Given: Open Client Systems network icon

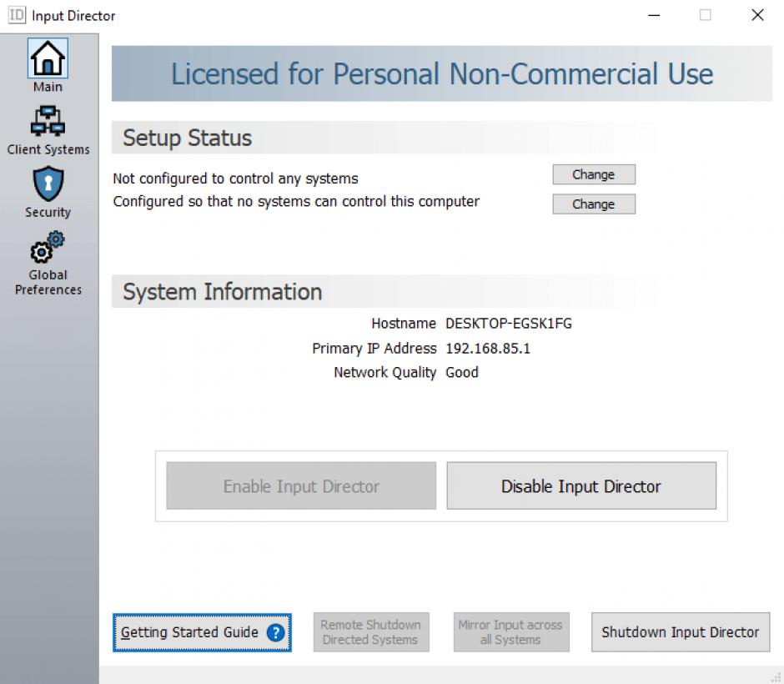Looking at the screenshot, I should [x=48, y=121].
